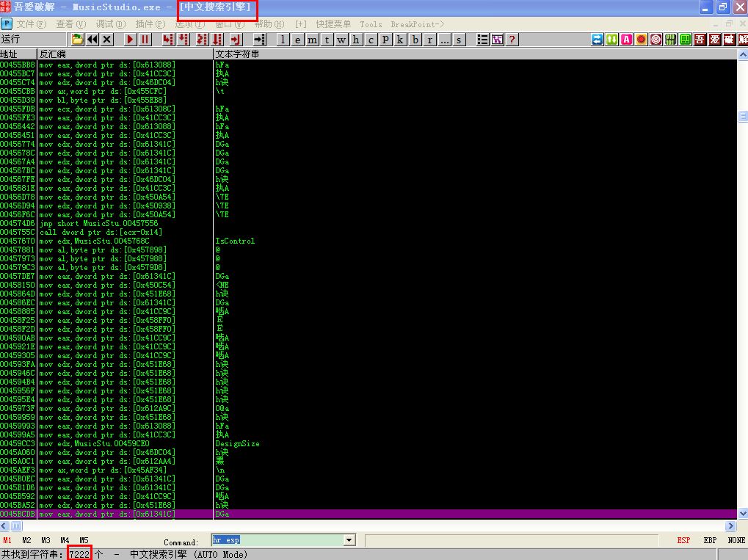This screenshot has height=560, width=748.
Task: Focus the Command input containing 'hr esp'
Action: tap(277, 540)
